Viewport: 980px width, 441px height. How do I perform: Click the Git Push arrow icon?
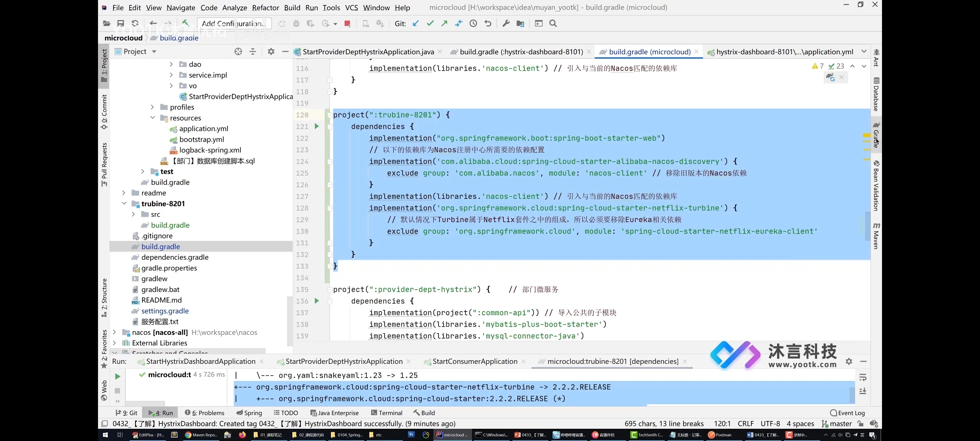tap(444, 24)
